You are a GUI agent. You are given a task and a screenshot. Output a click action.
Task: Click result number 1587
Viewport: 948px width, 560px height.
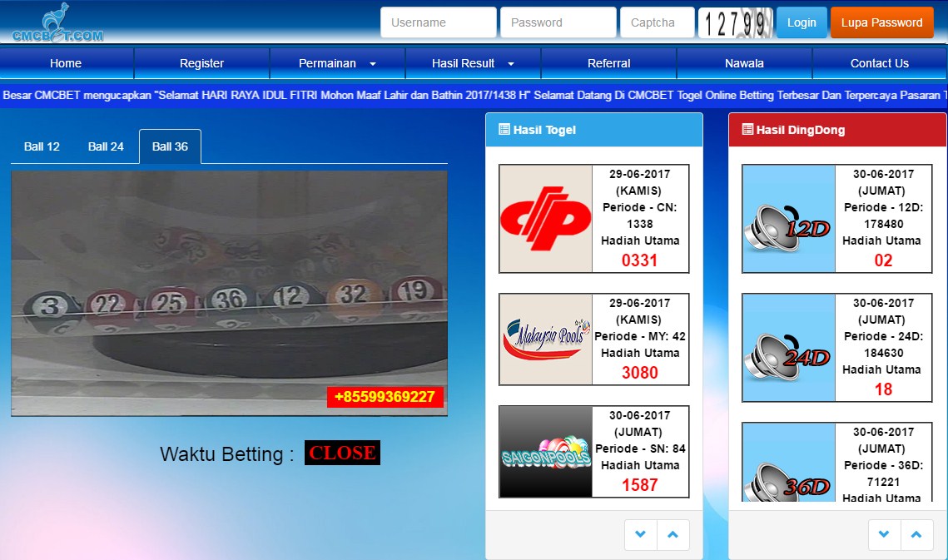coord(640,485)
